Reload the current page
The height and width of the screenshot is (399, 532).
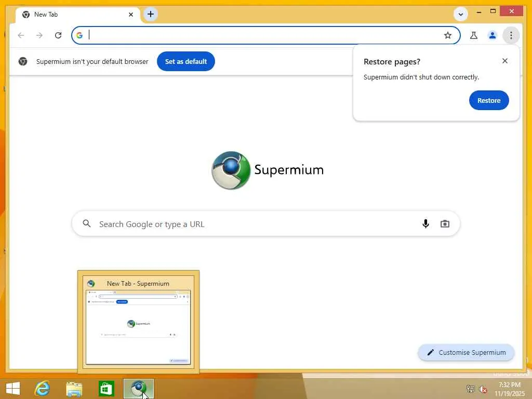click(58, 35)
